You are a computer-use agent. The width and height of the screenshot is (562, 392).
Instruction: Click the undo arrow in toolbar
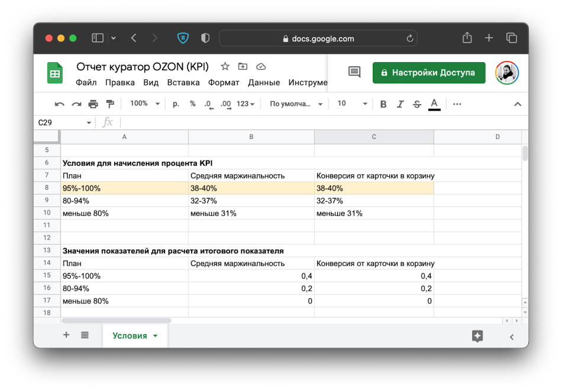(x=59, y=104)
